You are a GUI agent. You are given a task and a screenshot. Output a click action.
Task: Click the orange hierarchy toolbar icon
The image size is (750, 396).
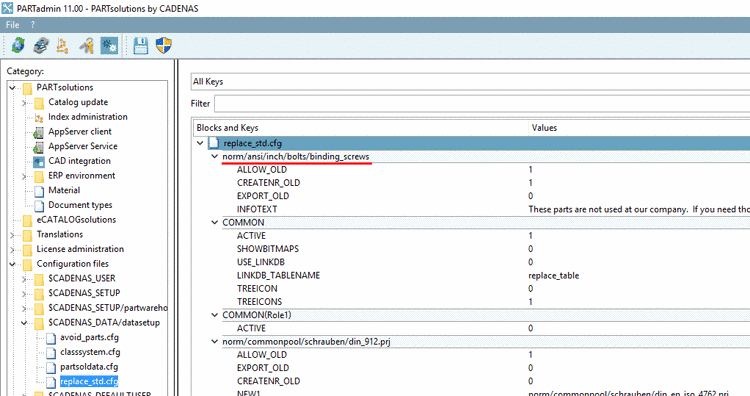tap(63, 46)
